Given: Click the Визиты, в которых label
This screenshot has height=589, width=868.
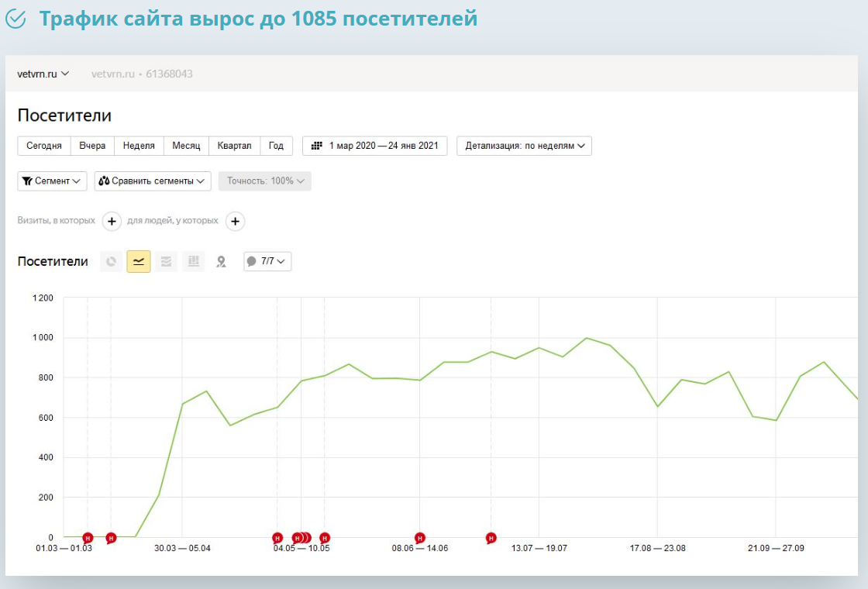Looking at the screenshot, I should click(x=56, y=220).
